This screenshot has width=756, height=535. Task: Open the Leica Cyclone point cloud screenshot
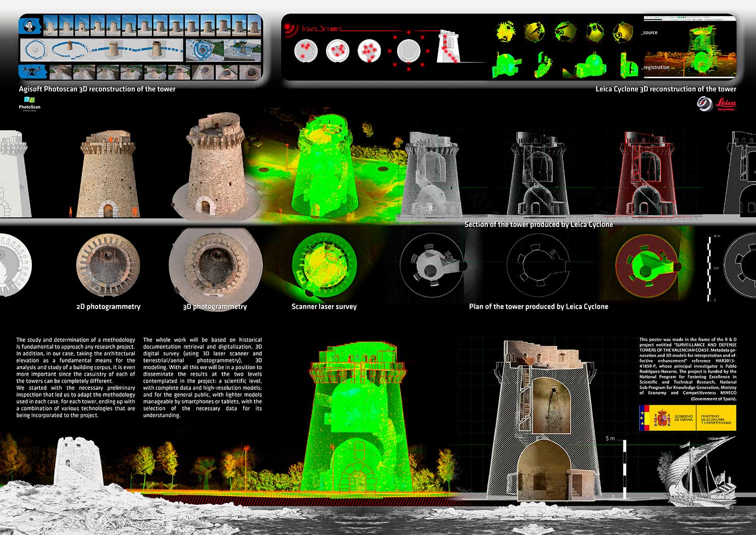690,46
